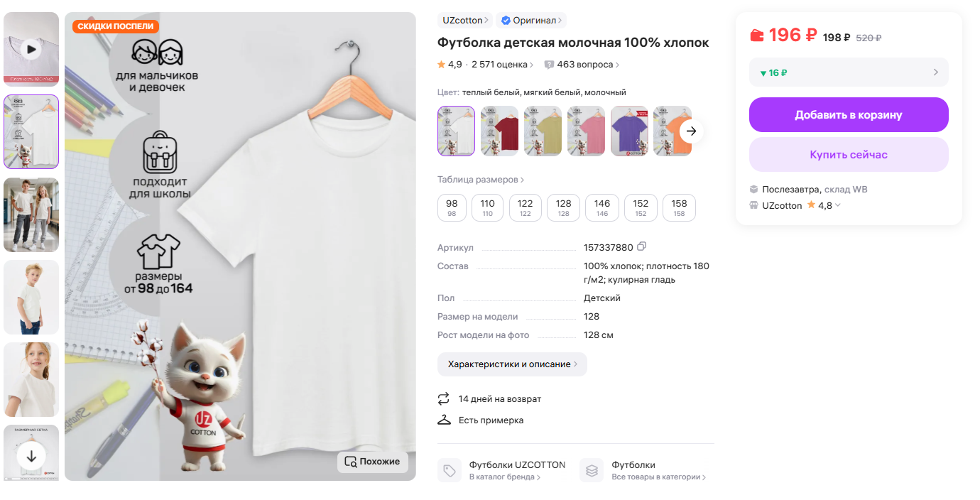
Task: Click the Купить сейчас button
Action: click(849, 155)
